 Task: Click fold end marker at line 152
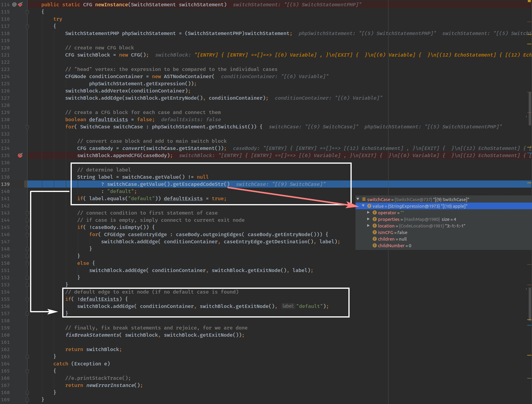pyautogui.click(x=27, y=277)
